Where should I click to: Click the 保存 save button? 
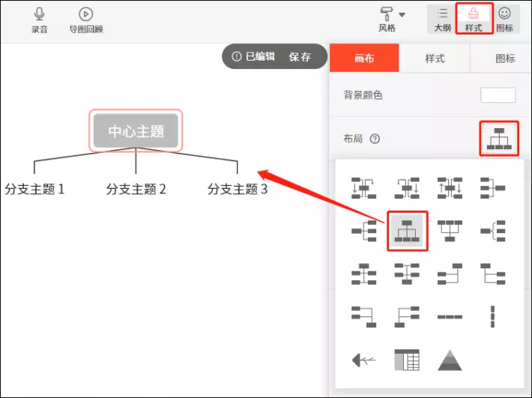[x=300, y=57]
